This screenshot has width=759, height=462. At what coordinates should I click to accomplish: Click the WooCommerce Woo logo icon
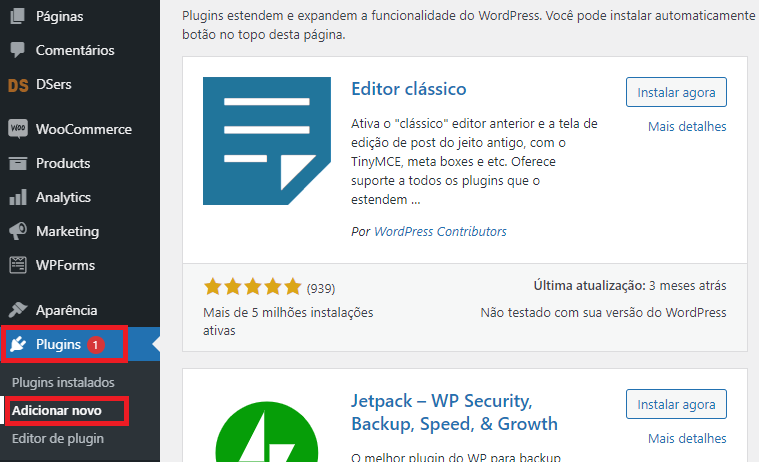18,129
